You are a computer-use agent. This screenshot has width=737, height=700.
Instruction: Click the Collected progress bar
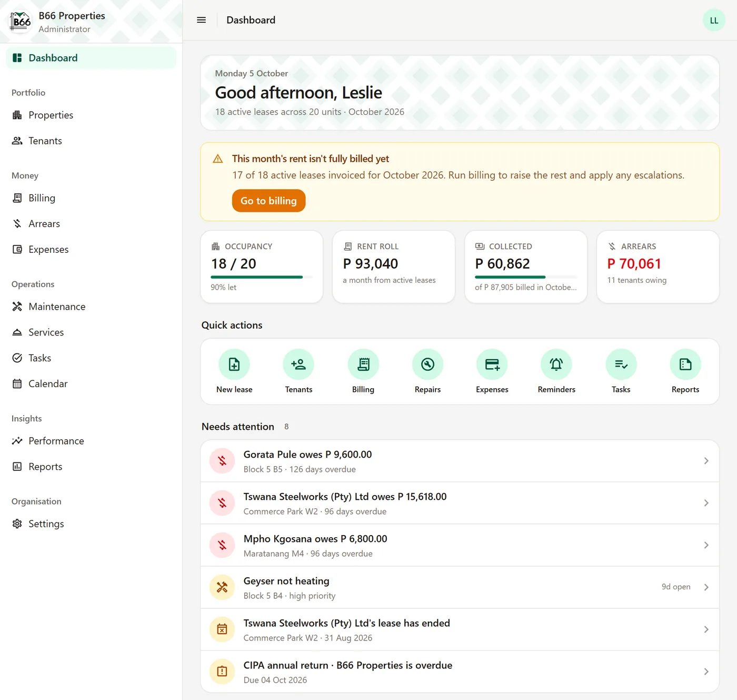coord(526,277)
